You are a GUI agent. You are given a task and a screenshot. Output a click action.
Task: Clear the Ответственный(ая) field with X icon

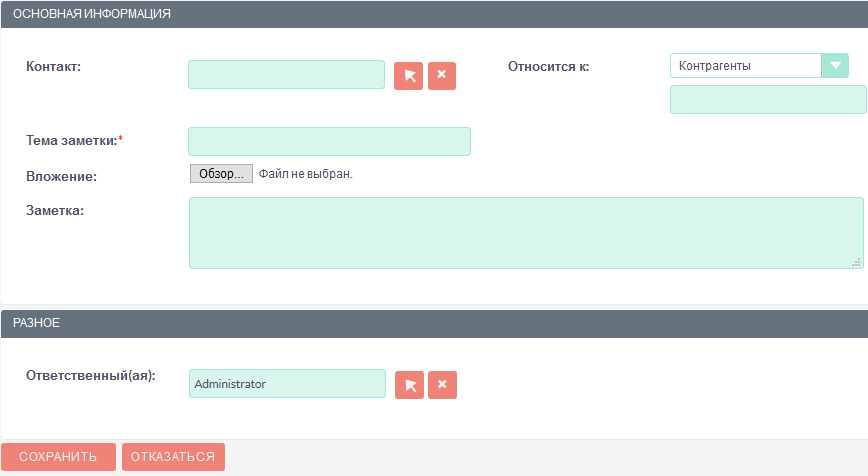point(442,385)
